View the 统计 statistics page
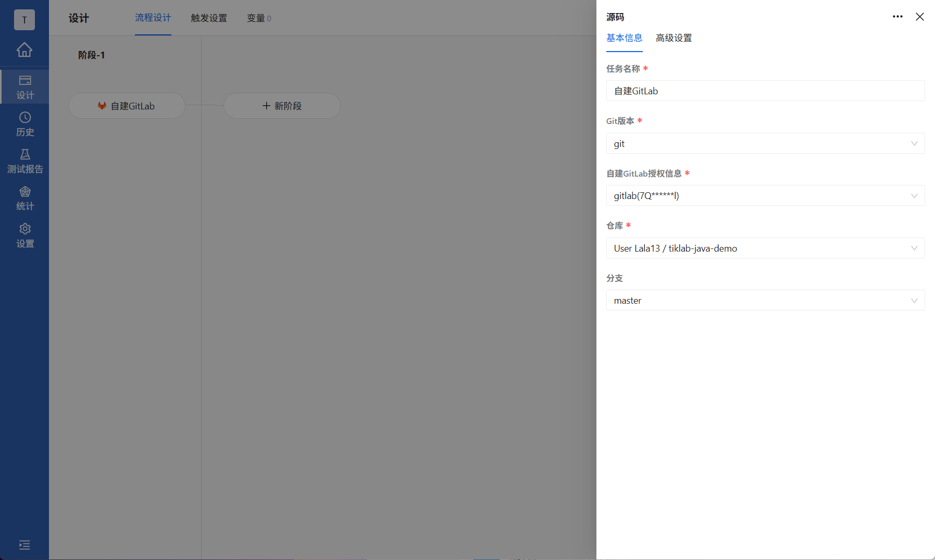The width and height of the screenshot is (935, 560). (24, 198)
